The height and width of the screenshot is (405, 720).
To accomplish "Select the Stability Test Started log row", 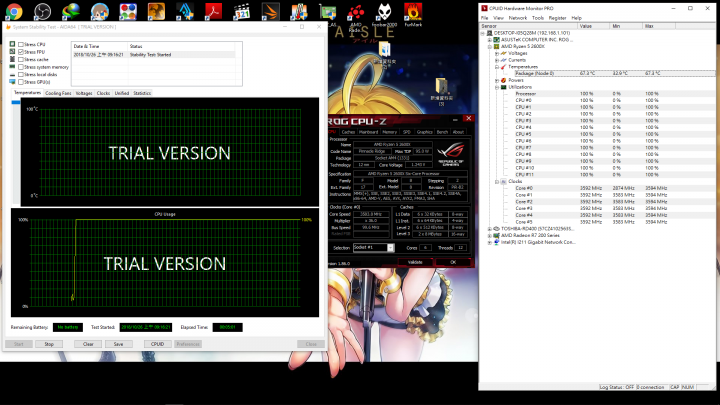I will [x=154, y=55].
